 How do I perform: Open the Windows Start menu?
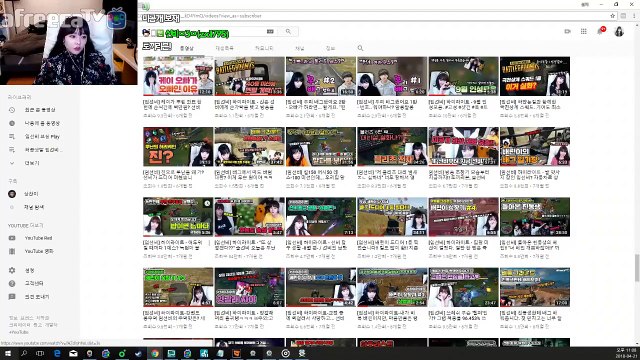coord(8,353)
